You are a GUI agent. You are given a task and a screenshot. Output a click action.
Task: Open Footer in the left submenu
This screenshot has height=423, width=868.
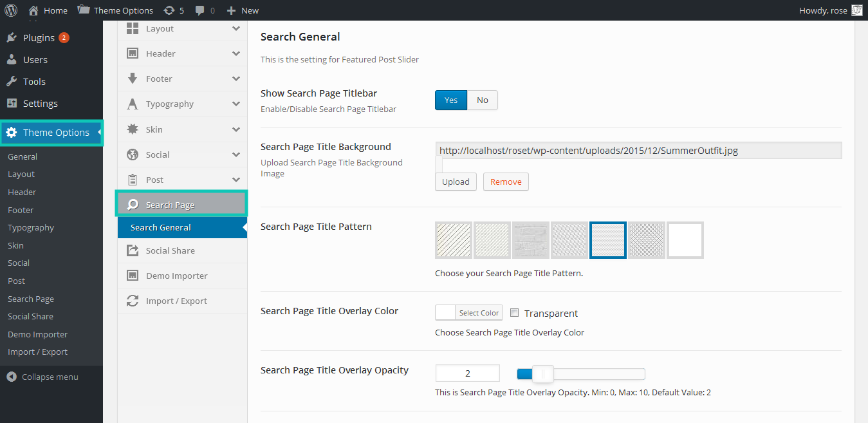[21, 210]
